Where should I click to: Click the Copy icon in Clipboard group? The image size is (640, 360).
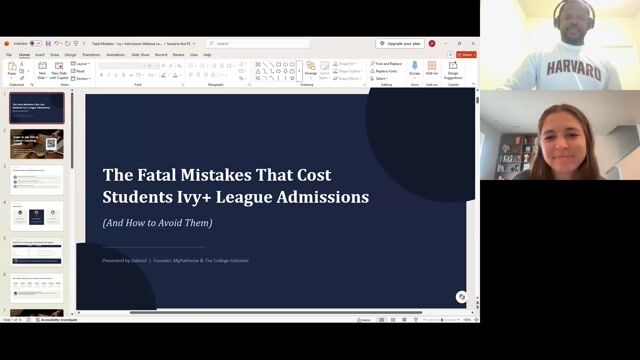click(22, 71)
